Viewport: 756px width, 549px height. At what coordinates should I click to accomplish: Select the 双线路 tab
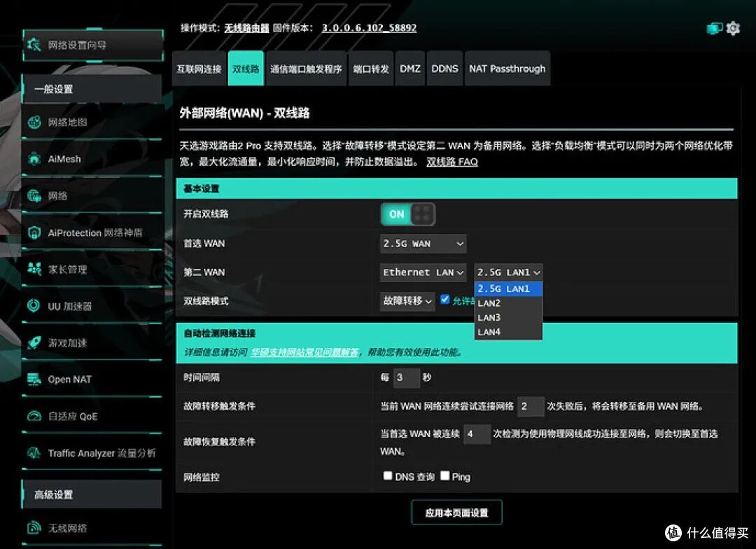coord(246,69)
